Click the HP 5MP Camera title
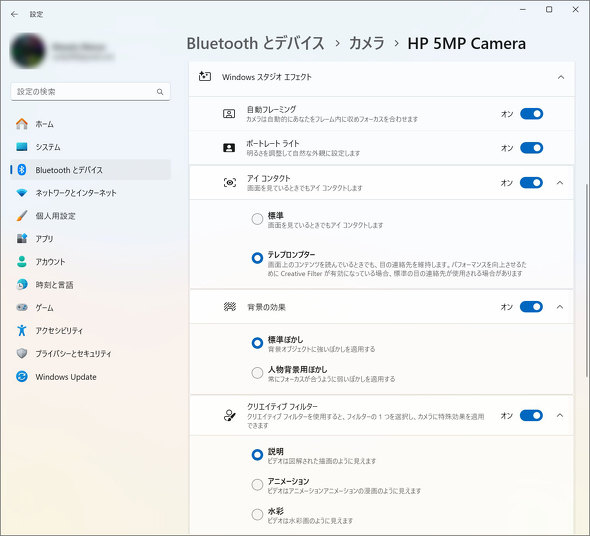590x536 pixels. point(467,43)
